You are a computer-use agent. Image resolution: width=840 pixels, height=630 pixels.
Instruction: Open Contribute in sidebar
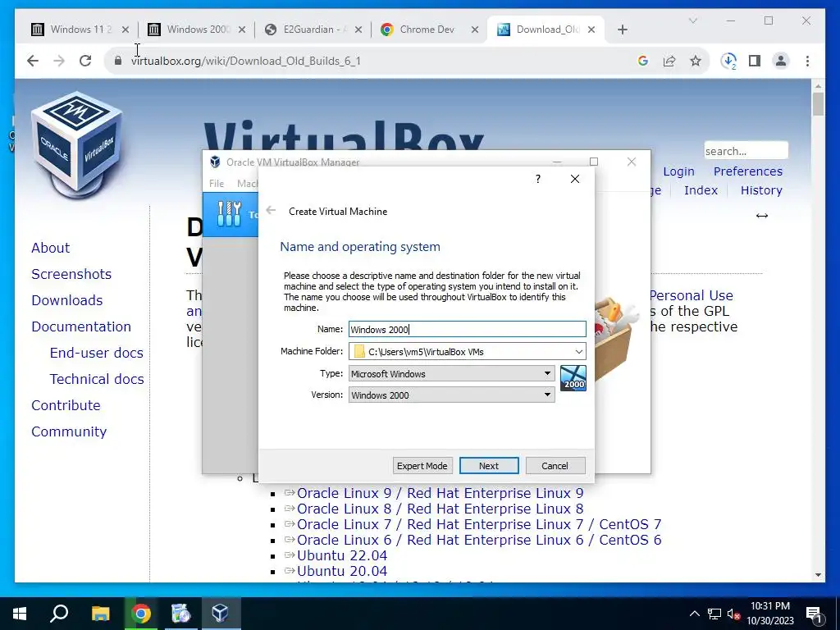(x=66, y=405)
